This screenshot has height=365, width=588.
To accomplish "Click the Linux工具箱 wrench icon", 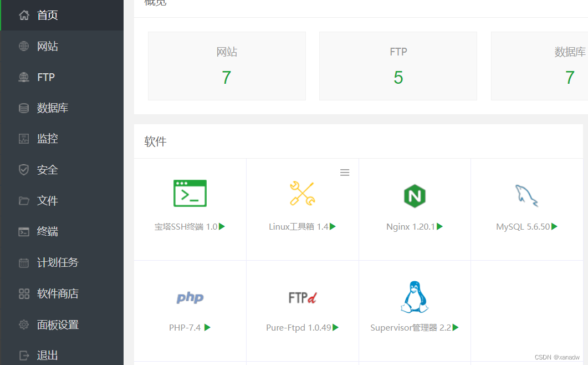I will [x=302, y=194].
